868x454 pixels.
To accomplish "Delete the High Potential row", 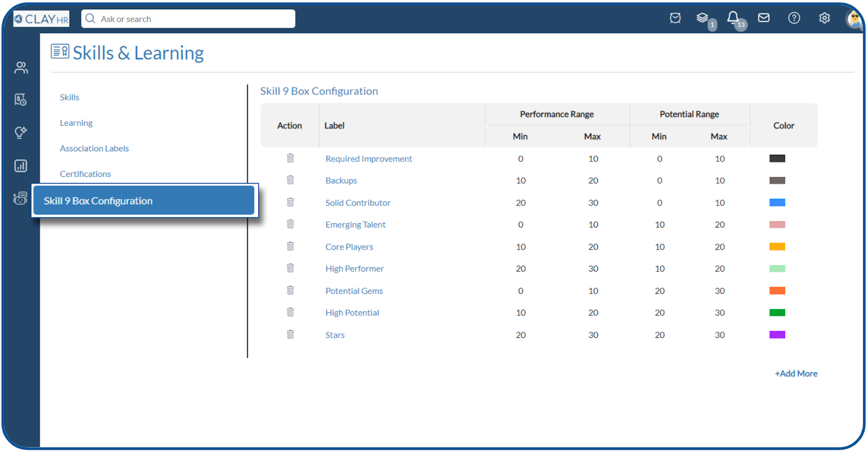I will click(x=290, y=312).
